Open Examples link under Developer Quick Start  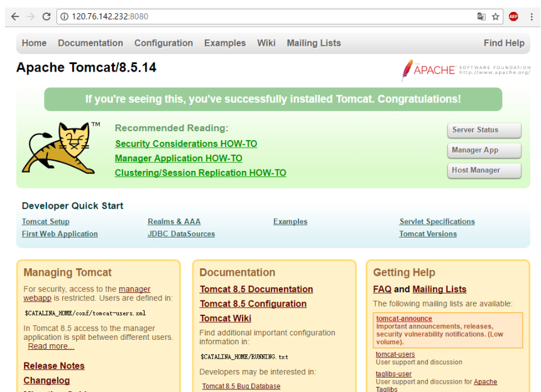(x=290, y=222)
